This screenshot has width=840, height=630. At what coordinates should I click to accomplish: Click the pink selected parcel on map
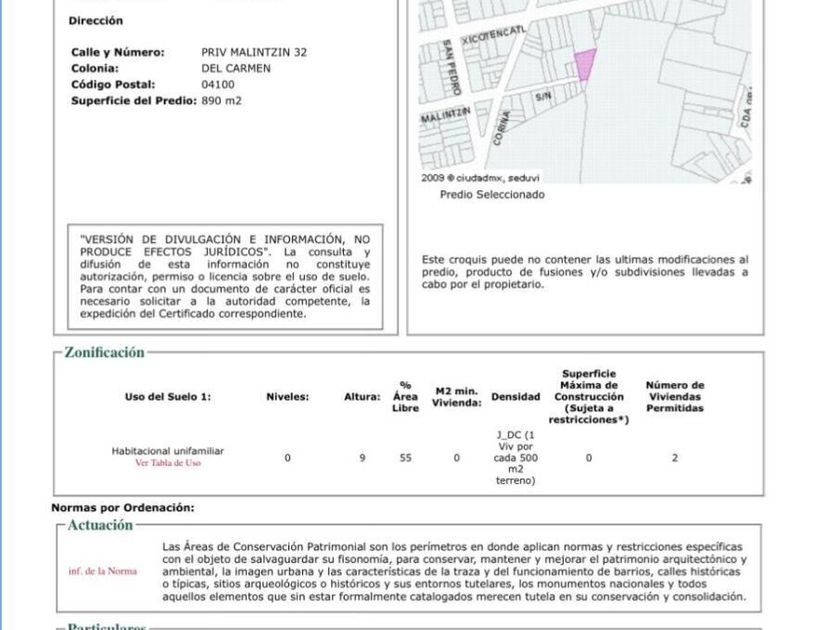pyautogui.click(x=585, y=64)
